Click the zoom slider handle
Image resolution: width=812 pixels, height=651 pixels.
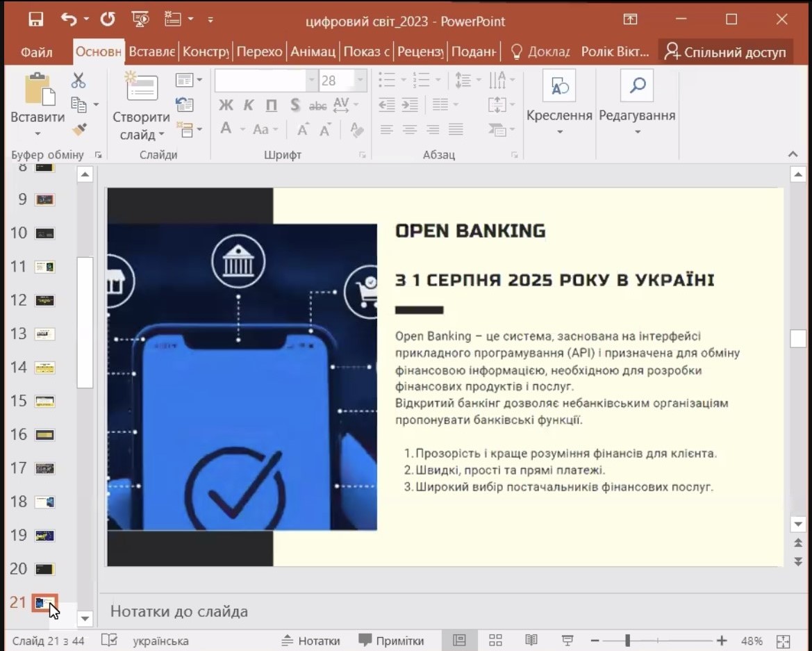pyautogui.click(x=627, y=641)
